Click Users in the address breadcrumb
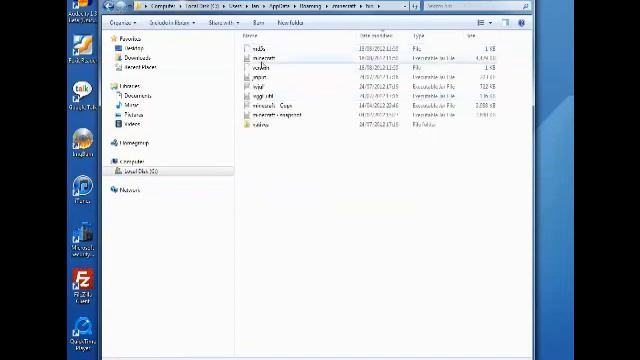This screenshot has width=640, height=360. click(x=236, y=6)
